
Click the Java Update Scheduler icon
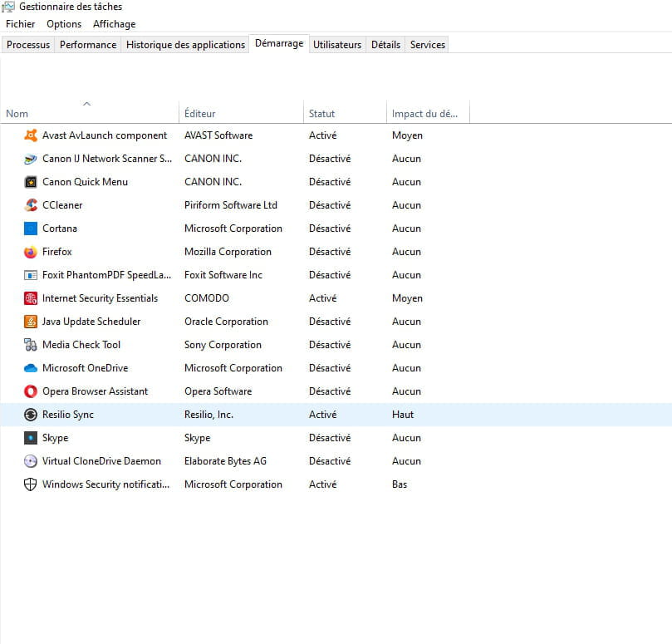(x=31, y=322)
